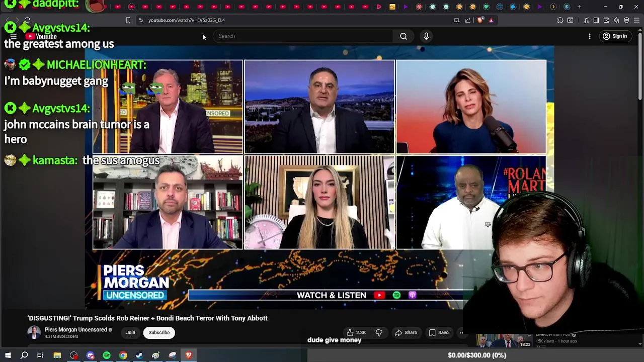Toggle the browser sidebar panel
The width and height of the screenshot is (644, 362).
(596, 20)
